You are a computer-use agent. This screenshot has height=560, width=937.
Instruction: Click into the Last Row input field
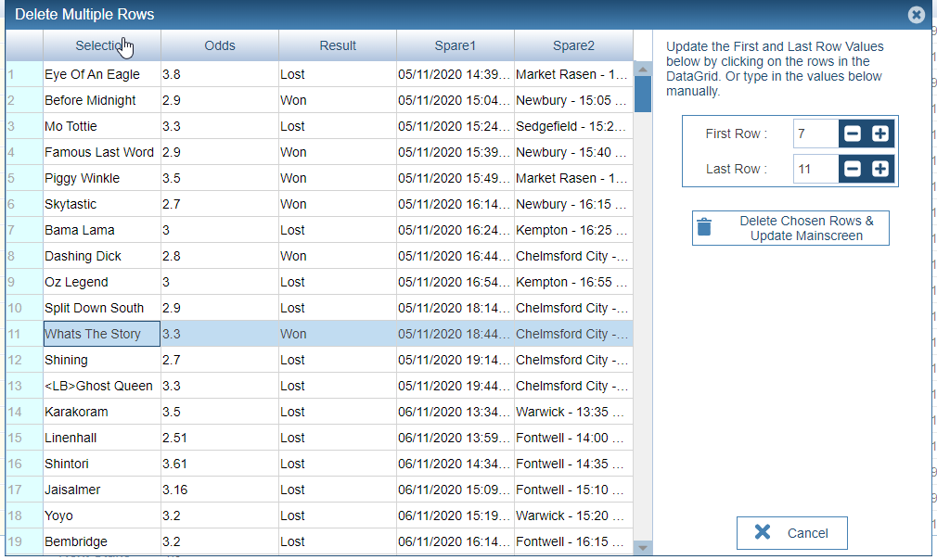(x=815, y=169)
